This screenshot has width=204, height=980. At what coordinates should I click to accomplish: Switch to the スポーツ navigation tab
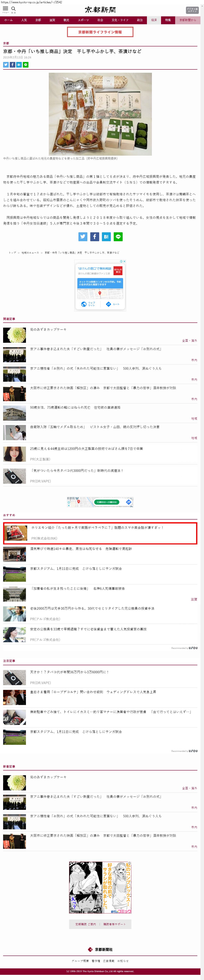[83, 20]
